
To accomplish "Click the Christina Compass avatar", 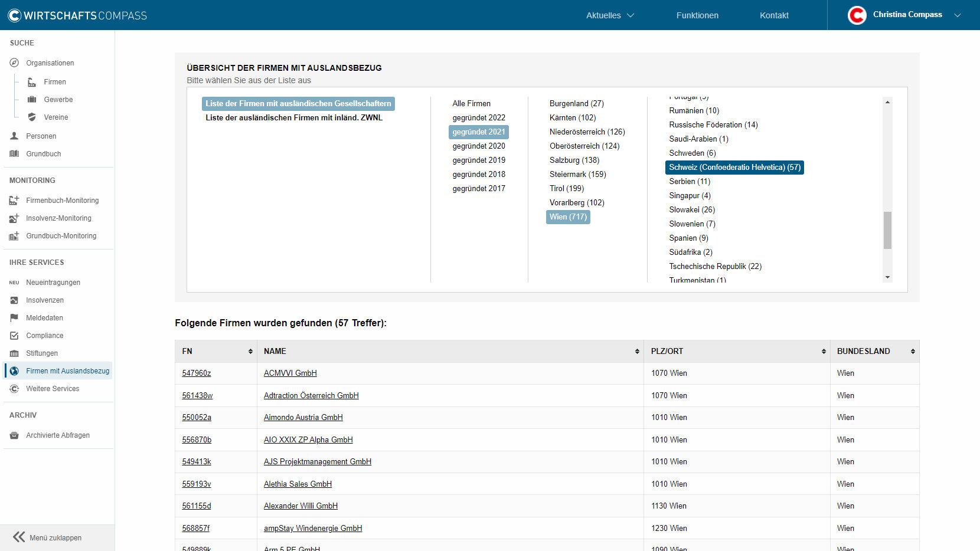I will tap(857, 15).
